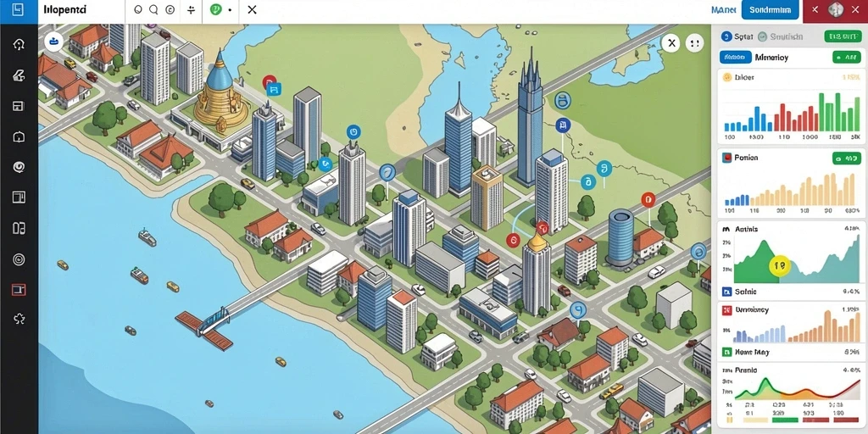Screen dimensions: 868x434
Task: Click the blue Sondmmm button
Action: point(770,10)
